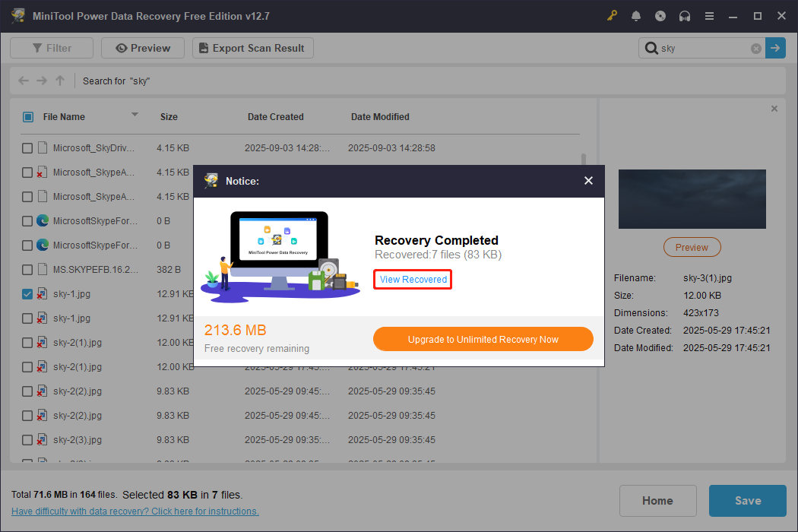Click Export Scan Result in the toolbar

click(x=252, y=47)
